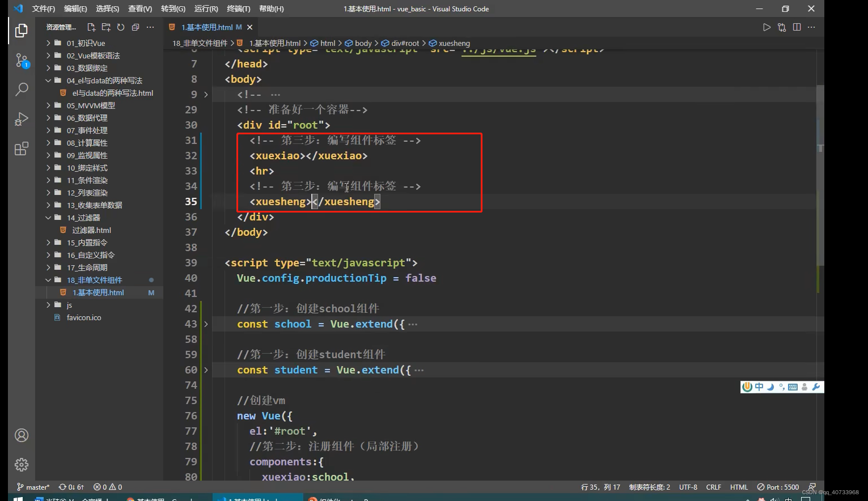This screenshot has height=501, width=868.
Task: Click New Folder icon in explorer header
Action: point(106,27)
